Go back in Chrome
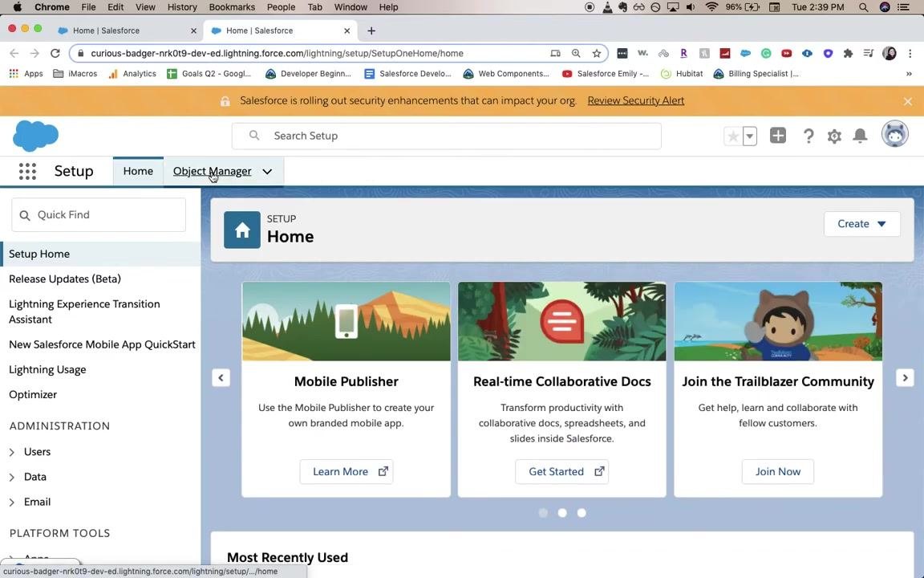Screen dimensions: 924x578 tap(14, 53)
